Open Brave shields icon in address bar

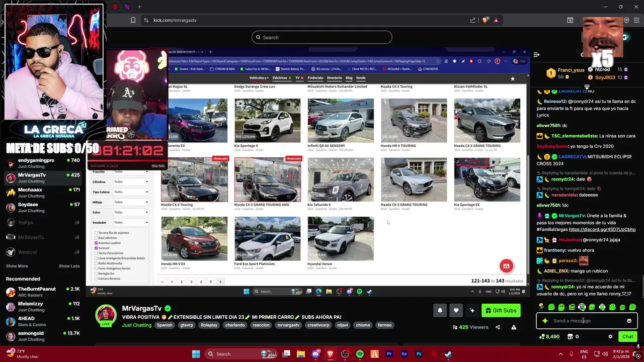coord(485,20)
